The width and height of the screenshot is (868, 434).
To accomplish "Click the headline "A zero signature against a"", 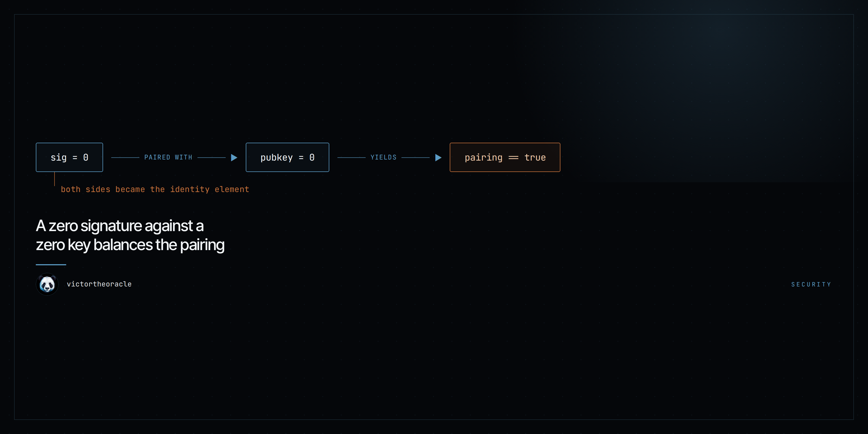I will (120, 226).
